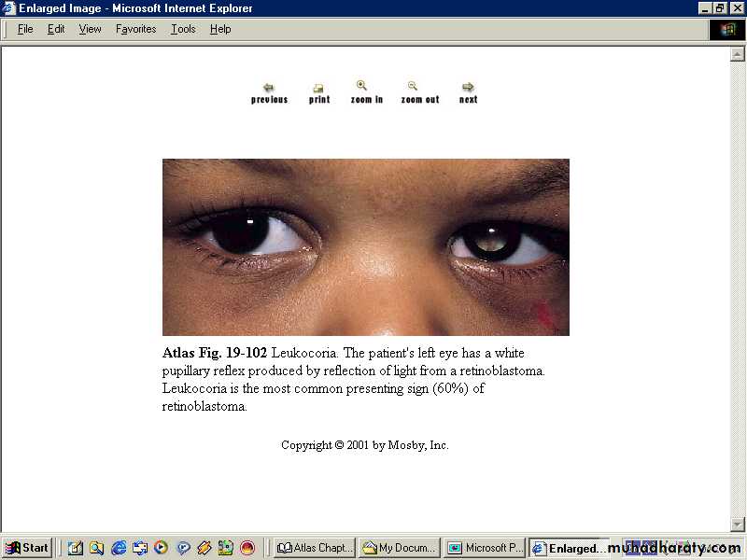This screenshot has height=560, width=747.
Task: Open the Edit menu
Action: [x=56, y=29]
